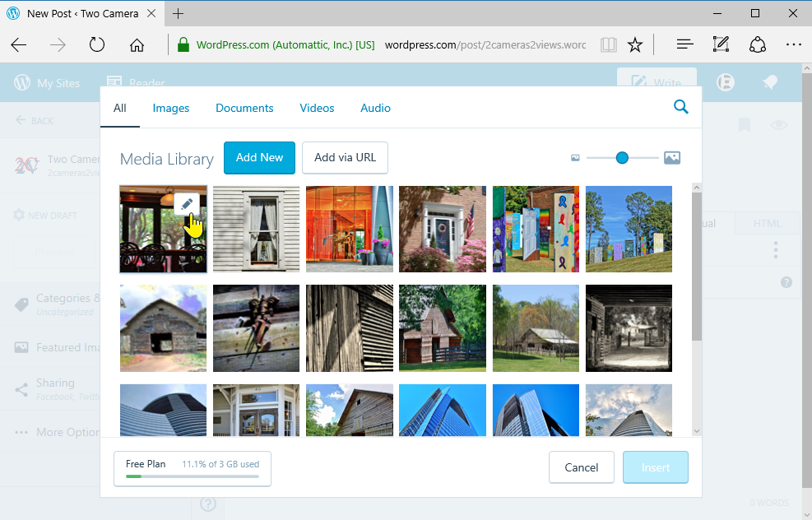
Task: Click the browser home icon
Action: (137, 45)
